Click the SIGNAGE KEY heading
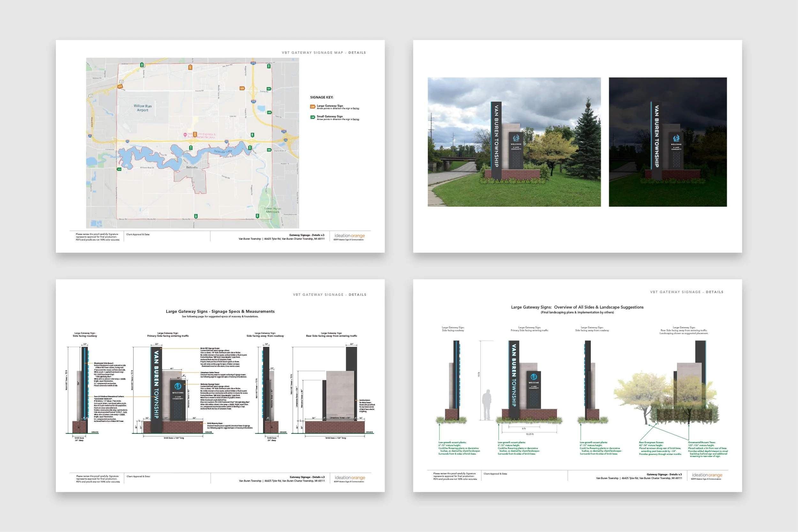The image size is (798, 532). click(x=322, y=97)
